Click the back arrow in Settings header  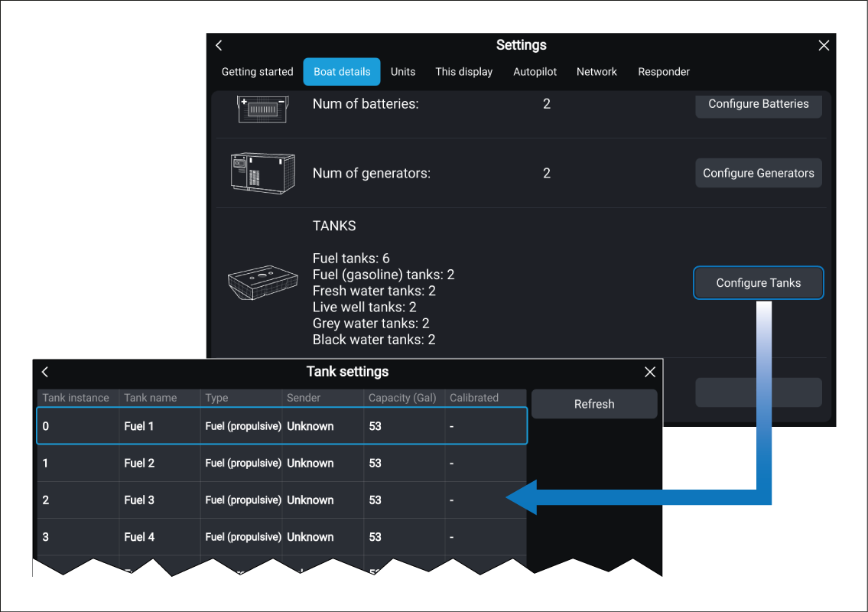click(x=219, y=46)
